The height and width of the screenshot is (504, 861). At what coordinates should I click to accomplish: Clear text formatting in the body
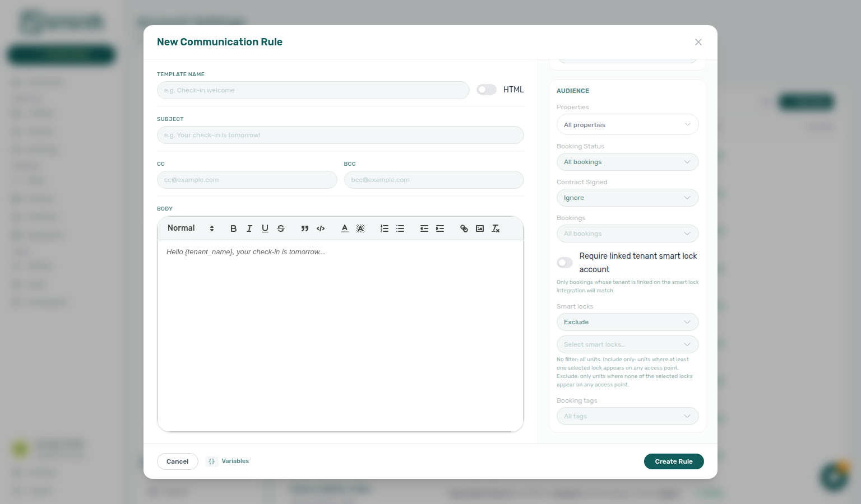[496, 228]
